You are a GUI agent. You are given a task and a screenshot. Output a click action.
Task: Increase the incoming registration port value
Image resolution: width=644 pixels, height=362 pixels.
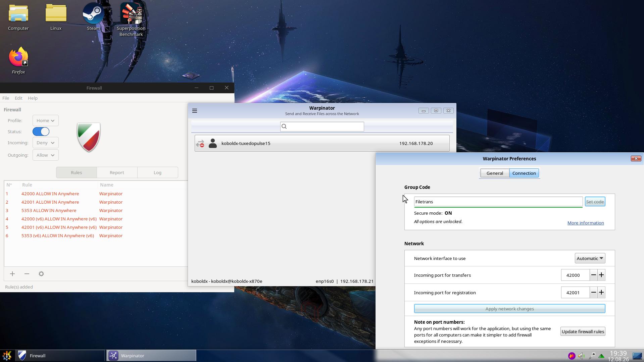pos(601,293)
